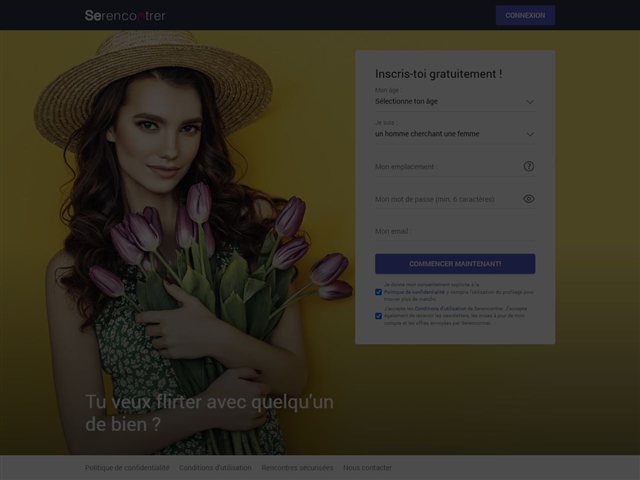Screen dimensions: 640x480
Task: Go to 'Rencontres sécurisées' footer link
Action: (297, 467)
